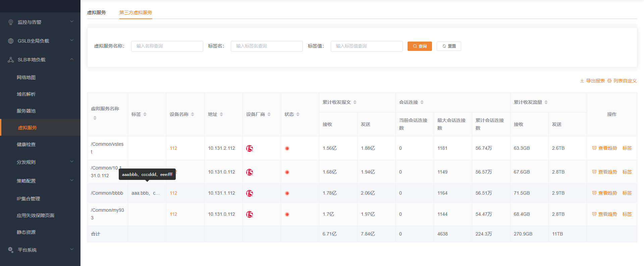This screenshot has height=266, width=644.
Task: Click the F5 vendor icon for /Common/vstest
Action: [x=250, y=148]
